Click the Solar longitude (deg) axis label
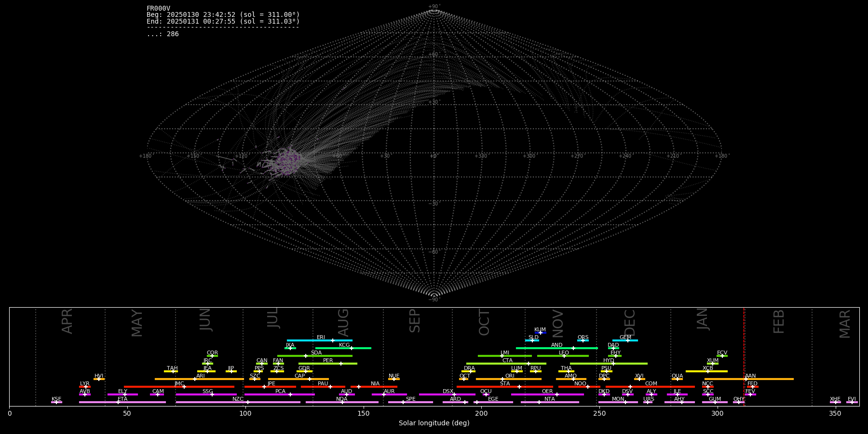The width and height of the screenshot is (868, 434). coord(434,423)
